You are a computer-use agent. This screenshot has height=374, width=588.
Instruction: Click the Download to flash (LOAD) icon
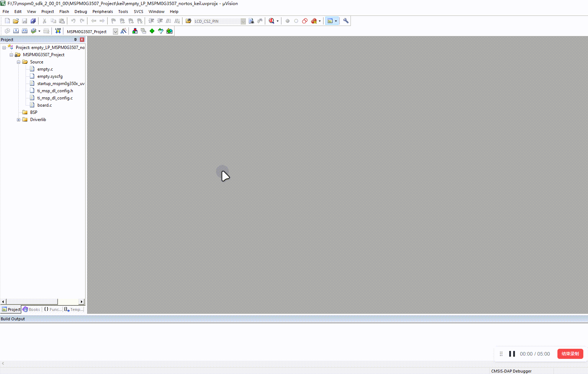(58, 31)
